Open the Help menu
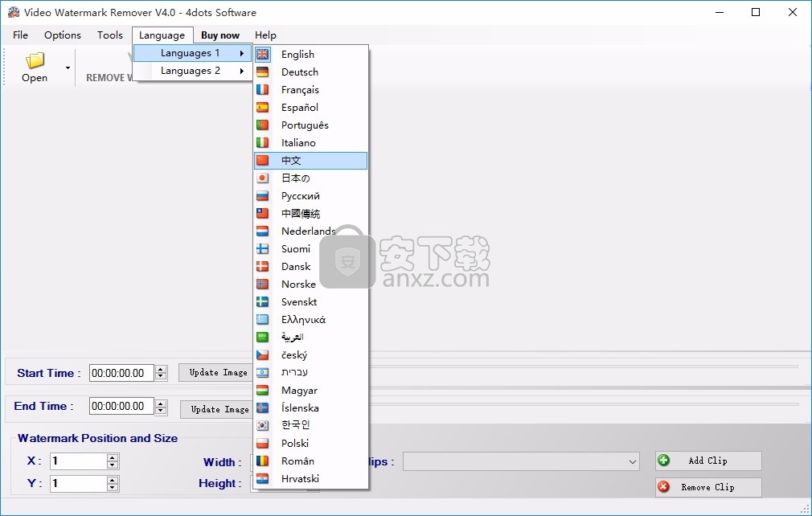The image size is (812, 516). click(265, 35)
